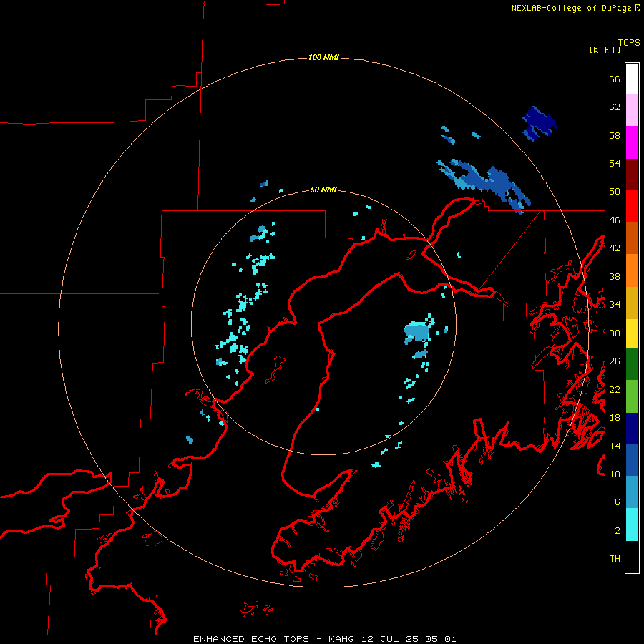Select the navy 22 kft color swatch

(632, 429)
